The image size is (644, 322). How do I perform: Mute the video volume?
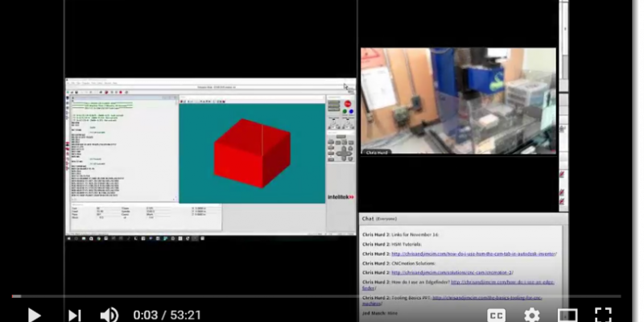click(109, 315)
